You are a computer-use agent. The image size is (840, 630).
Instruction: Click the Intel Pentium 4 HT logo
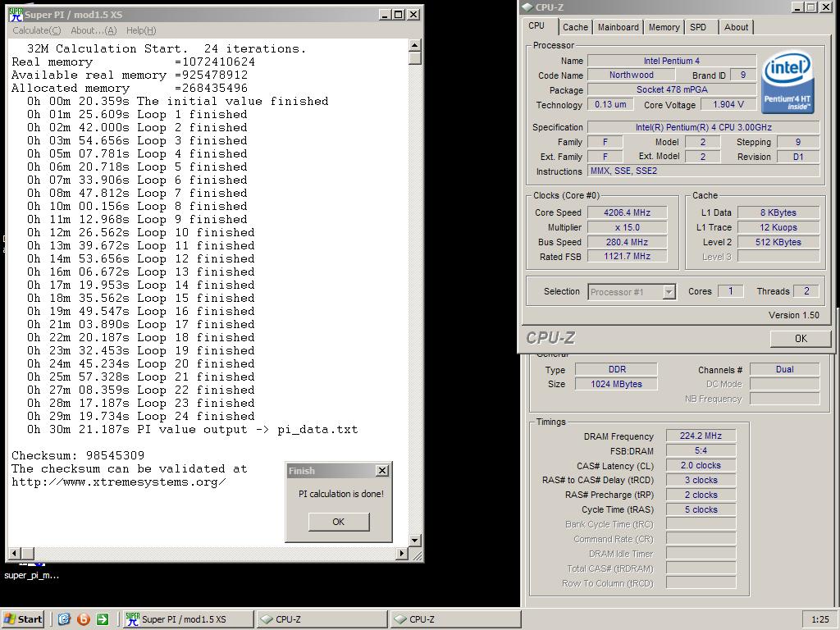point(787,83)
